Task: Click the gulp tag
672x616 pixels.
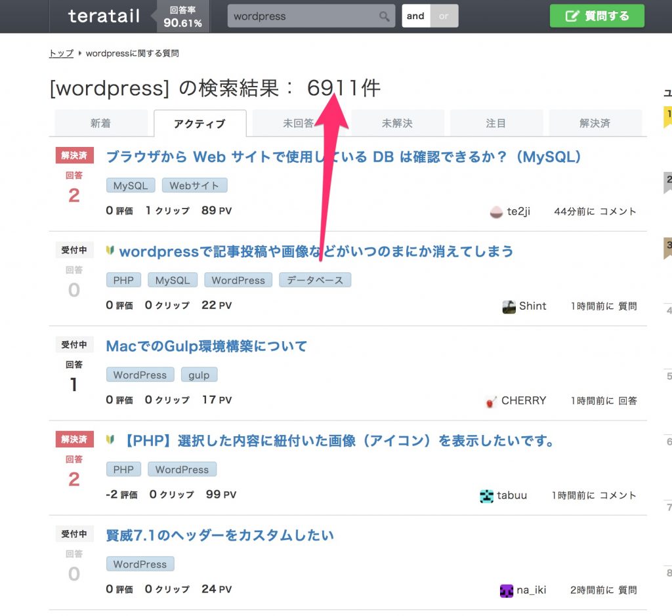Action: pos(199,375)
